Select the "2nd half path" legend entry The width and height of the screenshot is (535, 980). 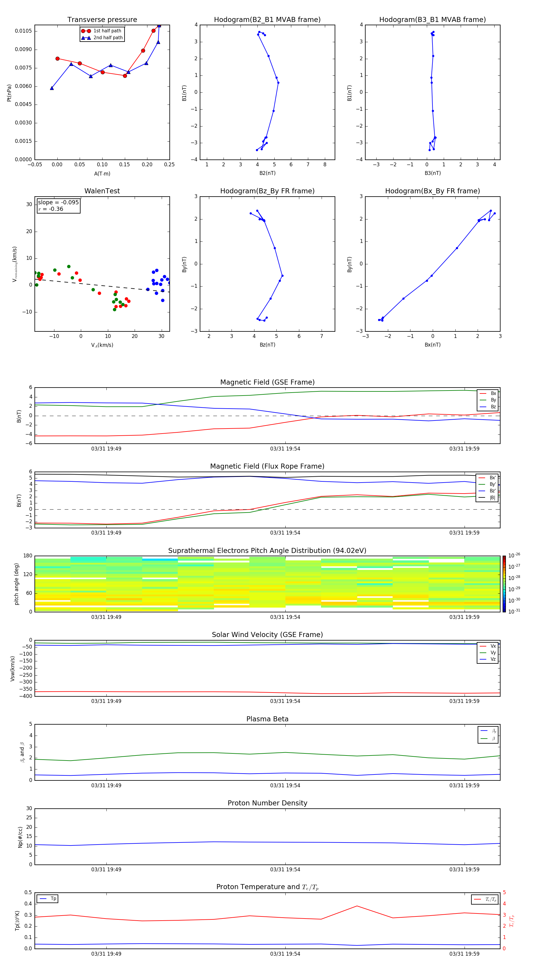click(102, 38)
